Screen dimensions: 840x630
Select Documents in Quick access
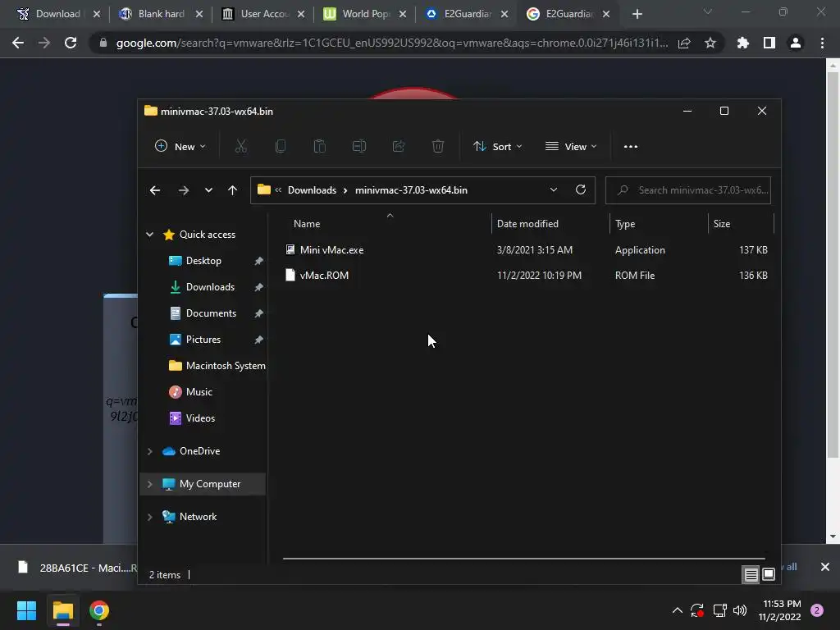point(211,313)
